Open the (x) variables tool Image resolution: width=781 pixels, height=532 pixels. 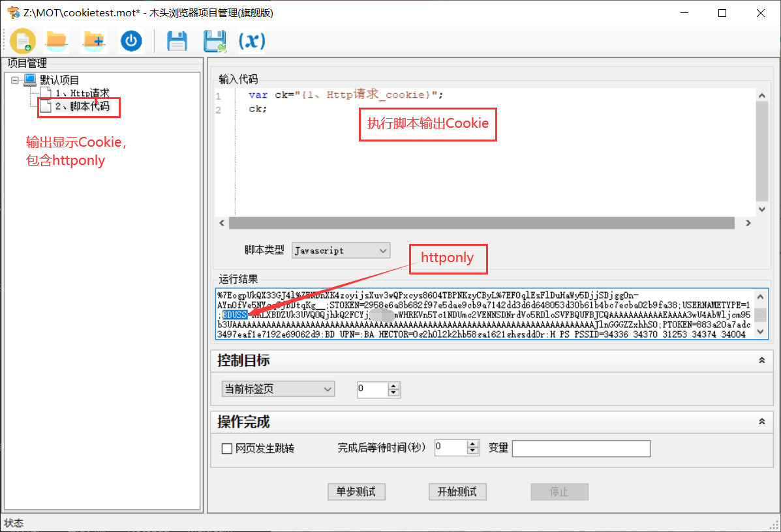[251, 40]
